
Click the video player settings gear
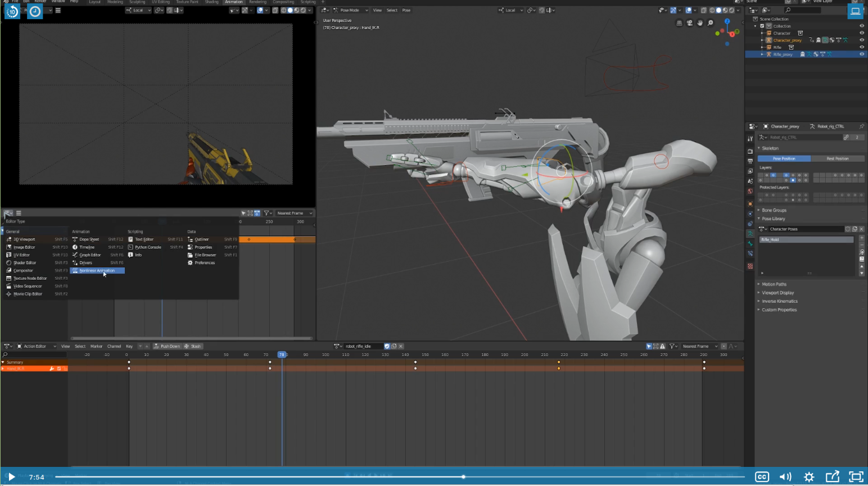click(x=809, y=477)
